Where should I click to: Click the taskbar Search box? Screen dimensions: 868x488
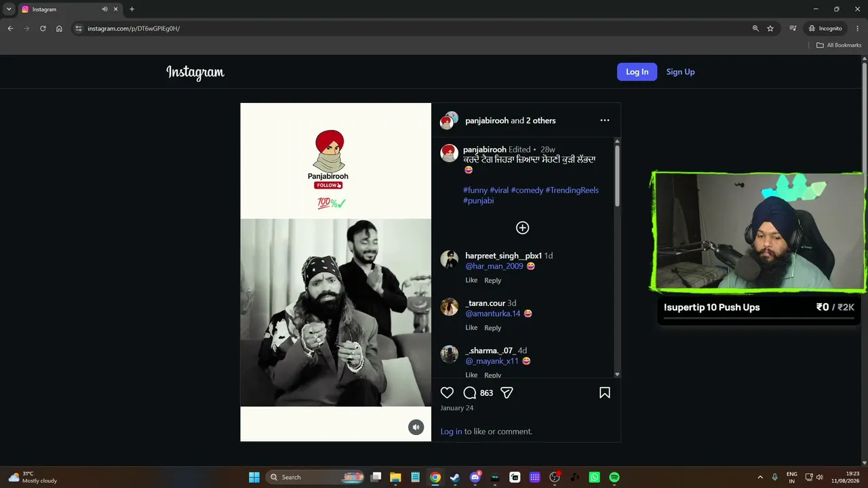pyautogui.click(x=316, y=477)
